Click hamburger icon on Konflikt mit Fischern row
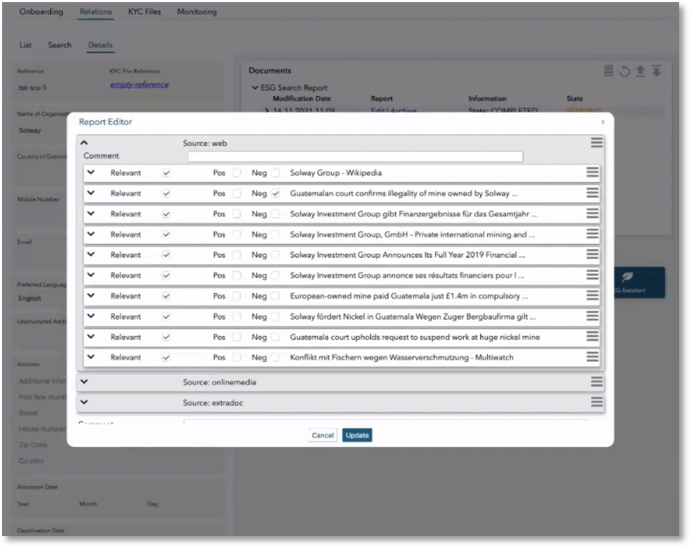Image resolution: width=691 pixels, height=547 pixels. [x=592, y=357]
